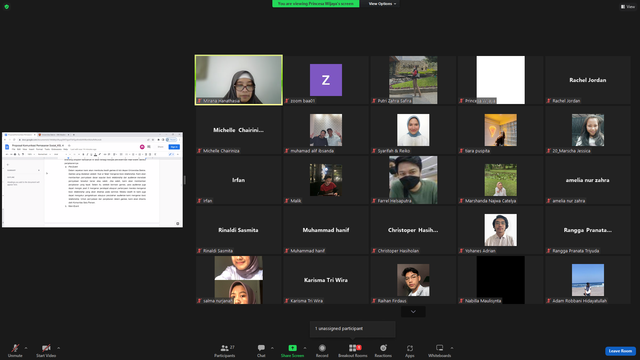
Task: Open Breakout Rooms
Action: coord(353,350)
